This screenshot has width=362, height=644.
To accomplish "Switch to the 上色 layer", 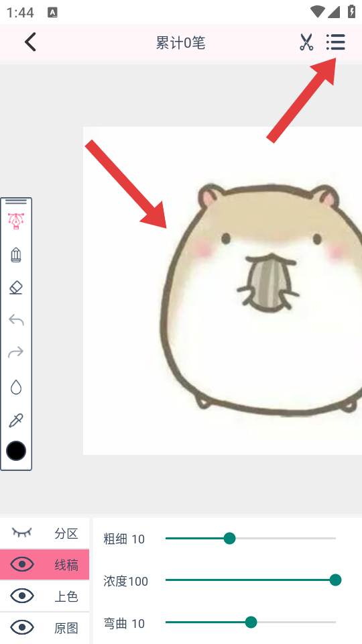I will tap(66, 596).
